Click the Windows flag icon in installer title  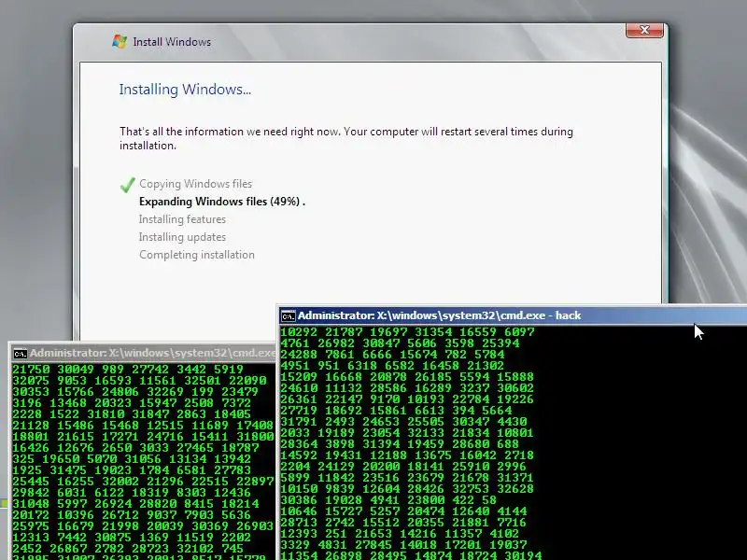[120, 41]
